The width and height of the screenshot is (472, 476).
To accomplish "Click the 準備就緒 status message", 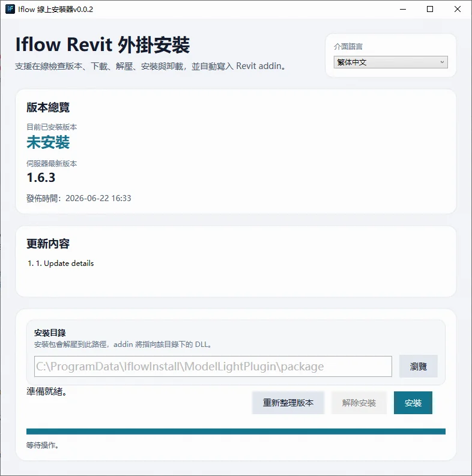I will pos(47,391).
